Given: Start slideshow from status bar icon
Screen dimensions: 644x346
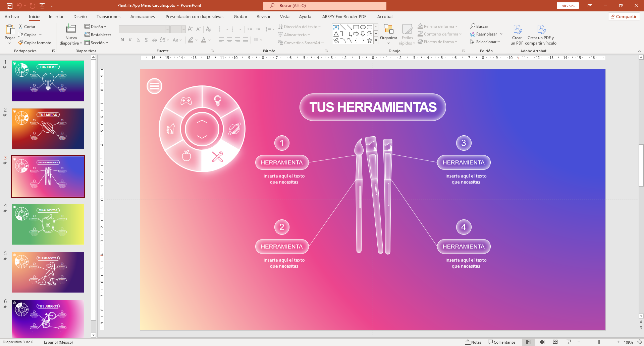Looking at the screenshot, I should (x=569, y=342).
